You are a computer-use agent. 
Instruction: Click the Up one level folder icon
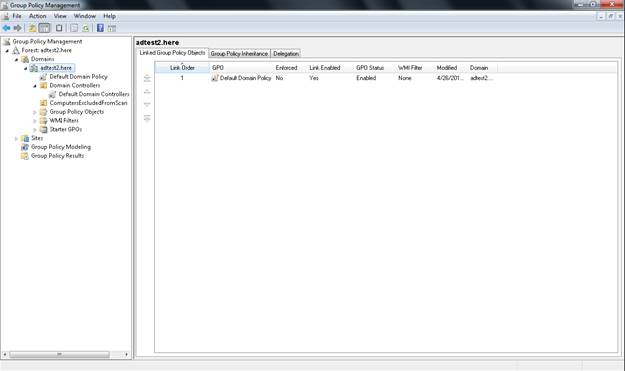32,28
